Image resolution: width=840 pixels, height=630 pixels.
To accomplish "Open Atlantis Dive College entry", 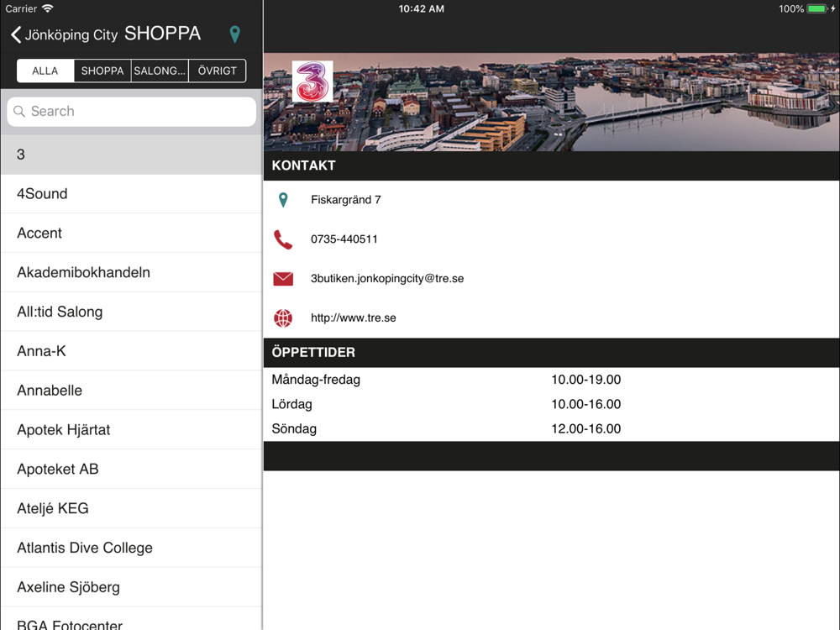I will click(131, 548).
